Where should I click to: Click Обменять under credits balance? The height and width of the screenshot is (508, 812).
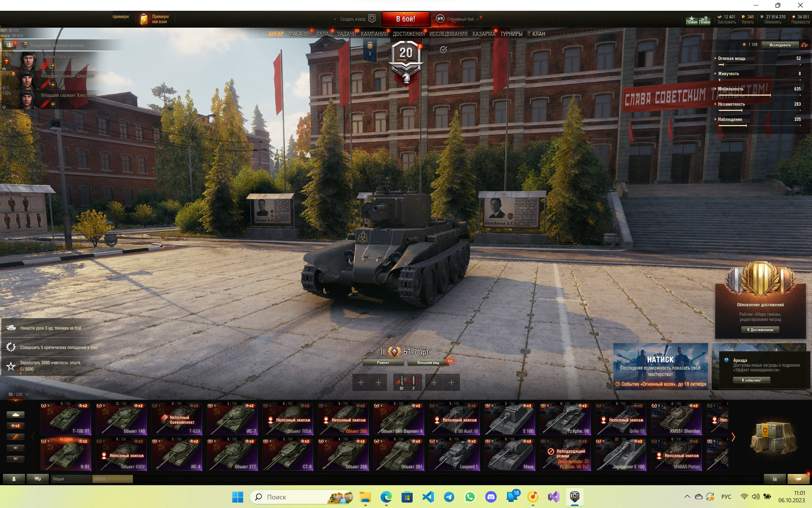(x=773, y=22)
